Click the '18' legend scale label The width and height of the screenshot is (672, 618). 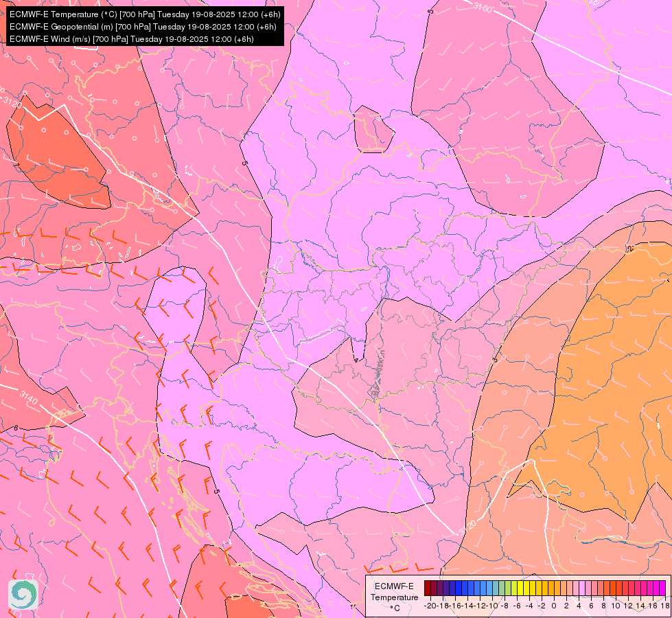665,606
